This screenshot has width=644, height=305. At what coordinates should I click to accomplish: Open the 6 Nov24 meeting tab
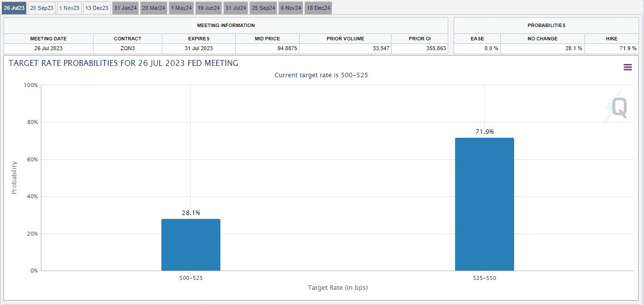click(x=291, y=8)
